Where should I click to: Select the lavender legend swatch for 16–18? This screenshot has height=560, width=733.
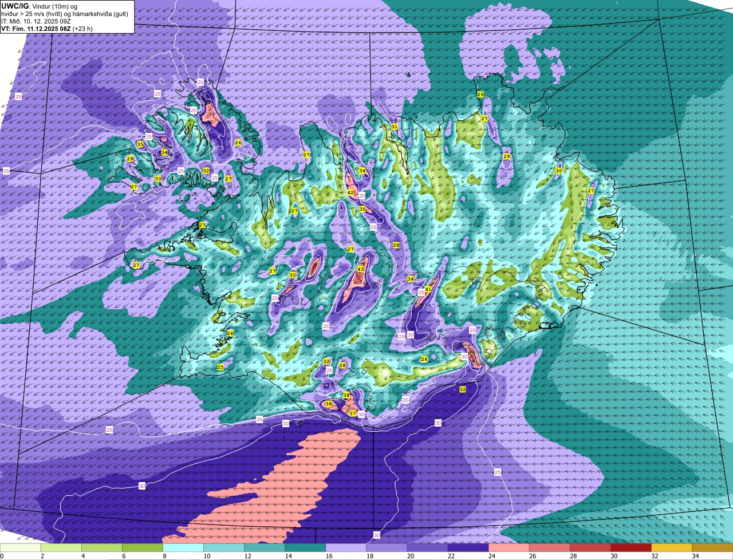click(346, 548)
